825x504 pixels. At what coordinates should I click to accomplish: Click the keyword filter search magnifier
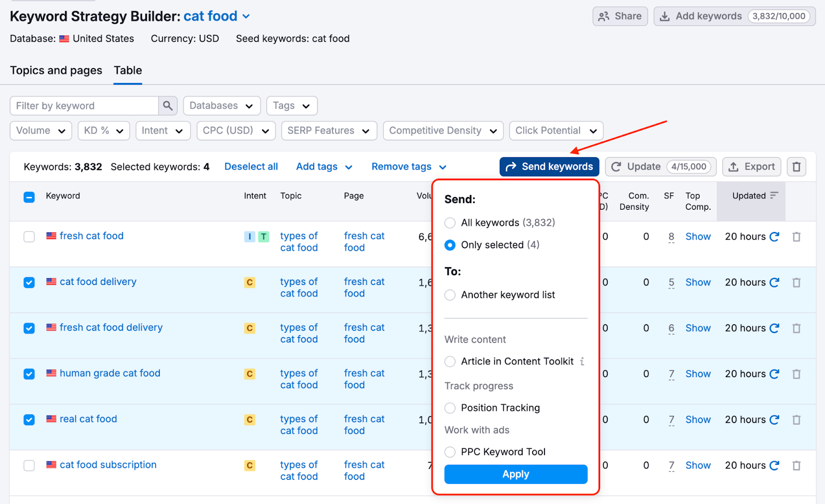(x=167, y=106)
